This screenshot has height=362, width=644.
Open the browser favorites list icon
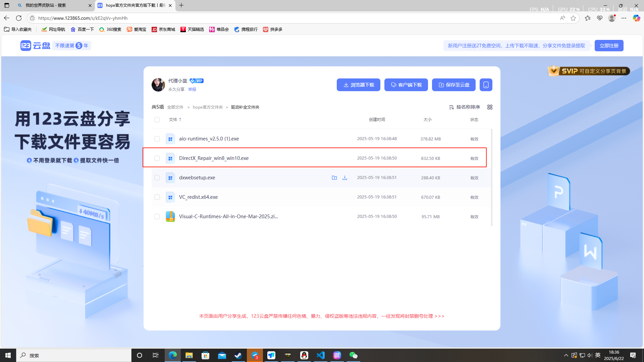coord(588,18)
